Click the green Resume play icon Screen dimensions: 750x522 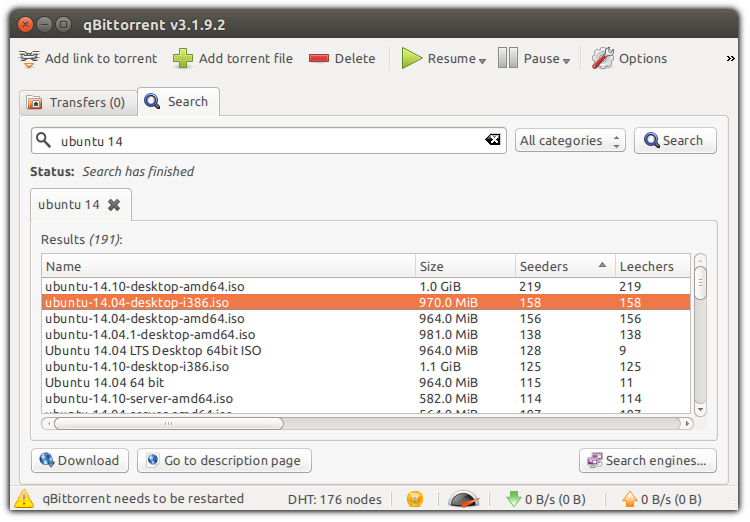coord(411,58)
